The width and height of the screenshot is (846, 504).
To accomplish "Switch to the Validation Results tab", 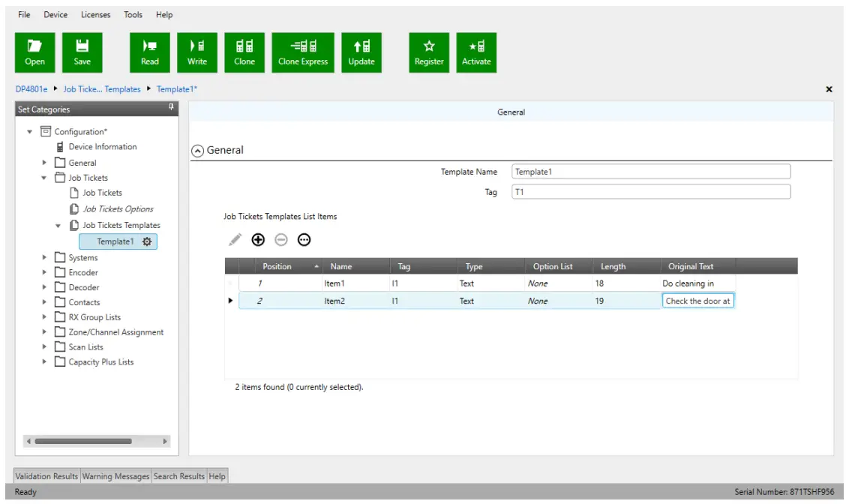I will pos(46,476).
